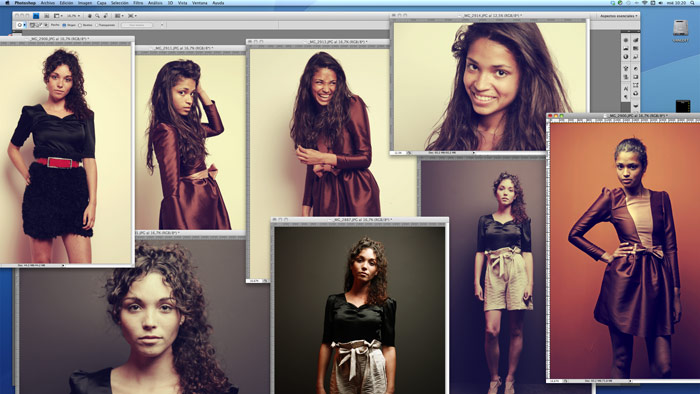
Task: Click the Rotate View tool icon
Action: (105, 16)
